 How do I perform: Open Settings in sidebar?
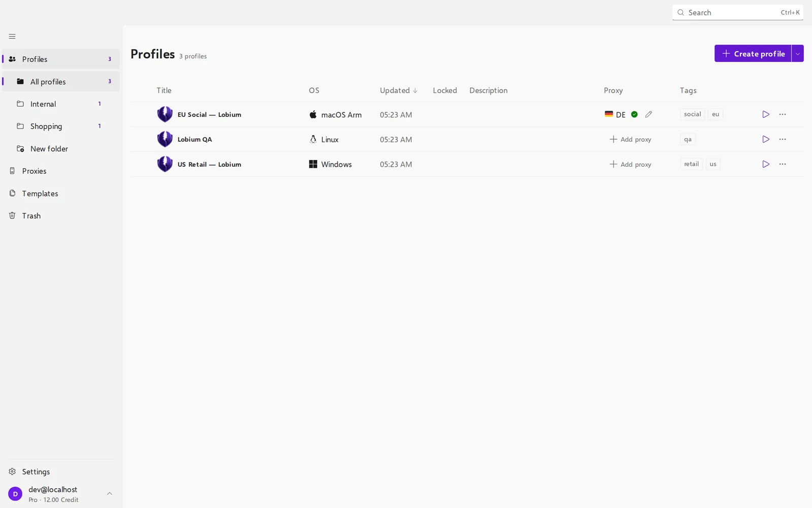pyautogui.click(x=61, y=472)
